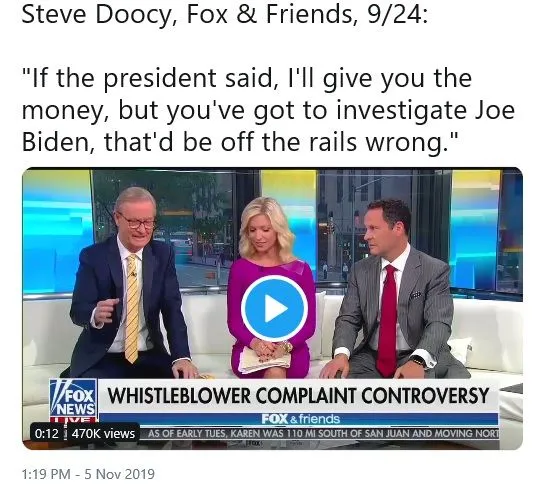537x494 pixels.
Task: Open the tweet timestamp 1:19 PM link
Action: 46,474
